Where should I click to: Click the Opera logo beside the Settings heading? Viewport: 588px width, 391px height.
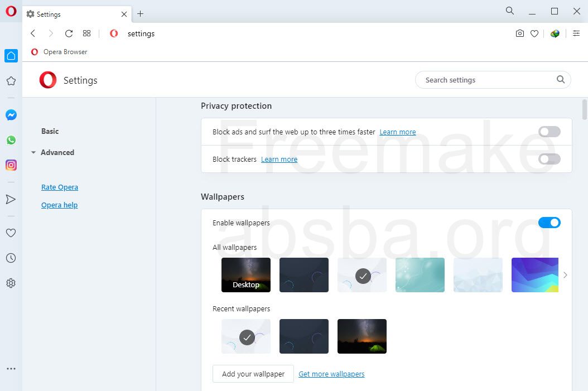click(x=48, y=80)
